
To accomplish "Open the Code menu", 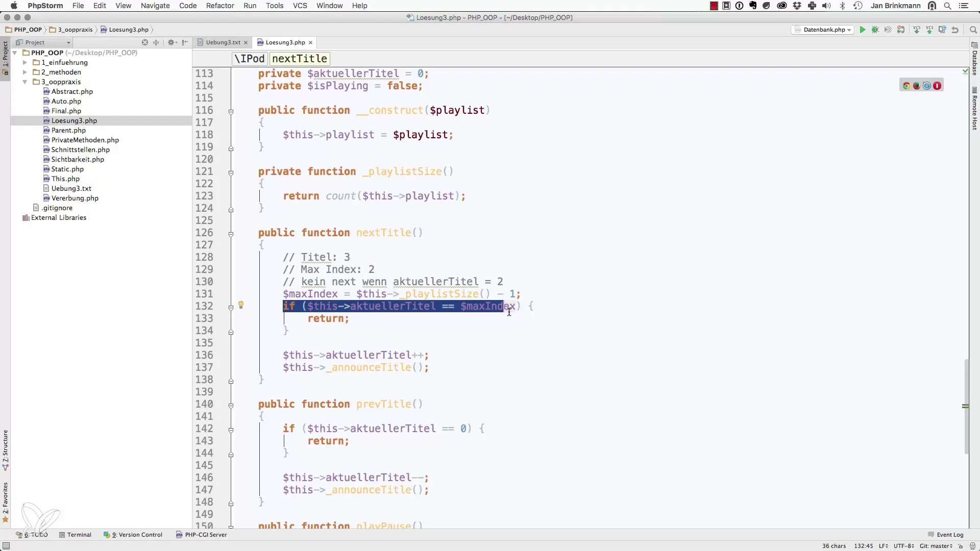I will pyautogui.click(x=188, y=6).
